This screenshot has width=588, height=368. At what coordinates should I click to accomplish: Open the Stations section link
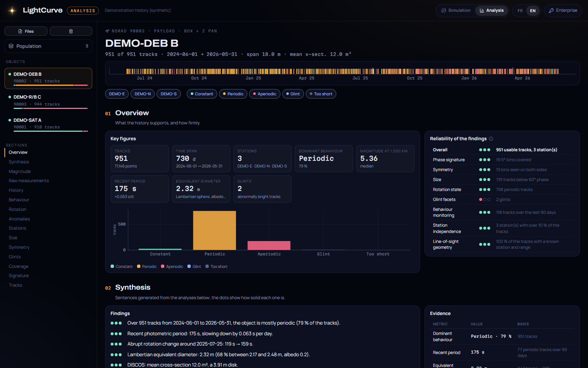click(17, 228)
